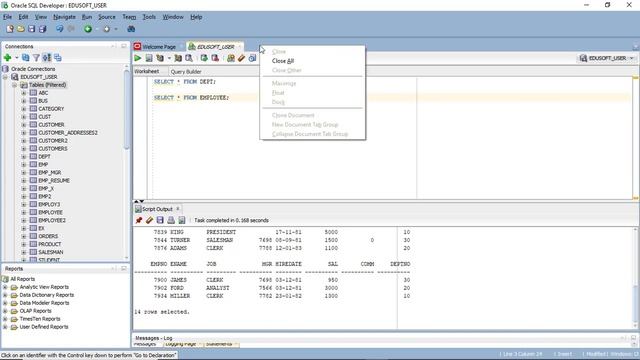Click the Clear eraser icon in worksheet toolbar
Image resolution: width=640 pixels, height=360 pixels.
(242, 58)
